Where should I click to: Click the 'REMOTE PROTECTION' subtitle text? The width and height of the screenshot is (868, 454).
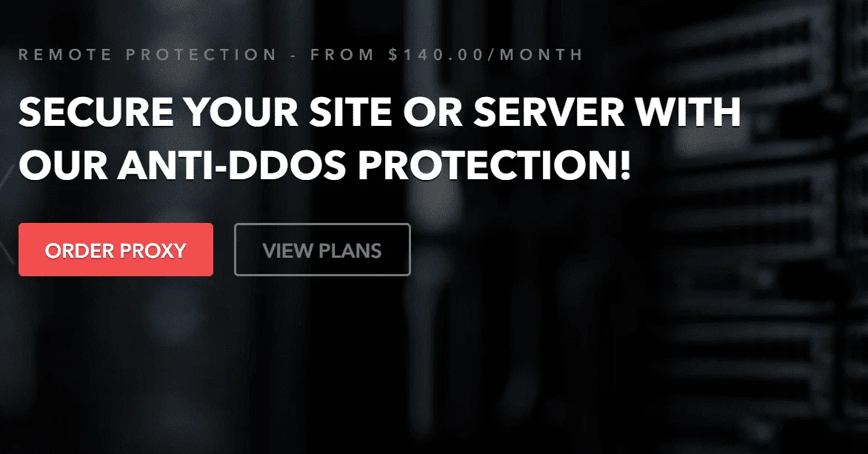point(147,55)
